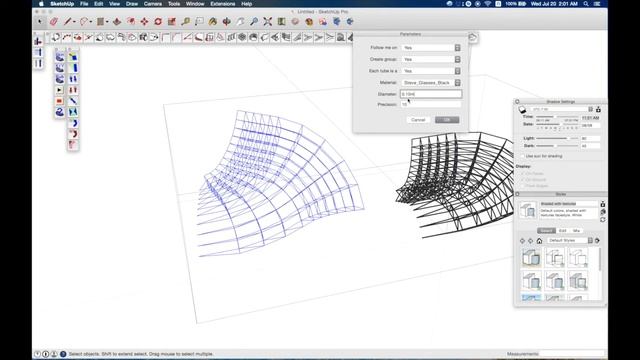Image resolution: width=640 pixels, height=360 pixels.
Task: Click the Measurements input box
Action: point(571,354)
